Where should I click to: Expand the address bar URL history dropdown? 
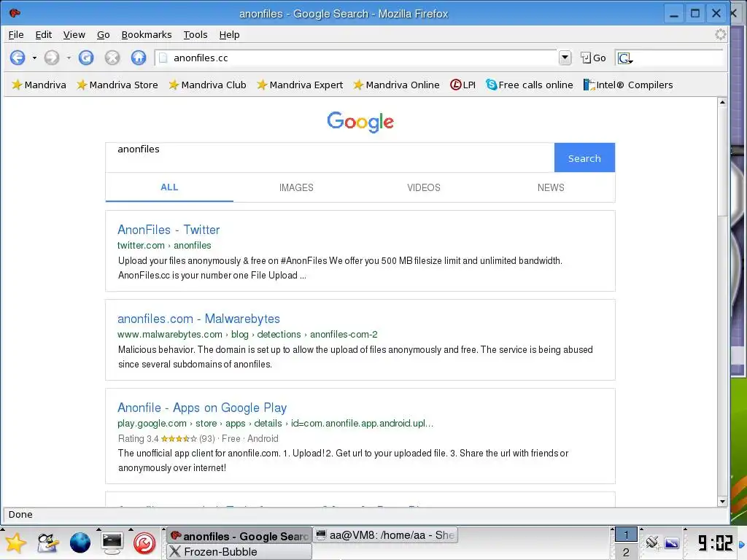[565, 58]
